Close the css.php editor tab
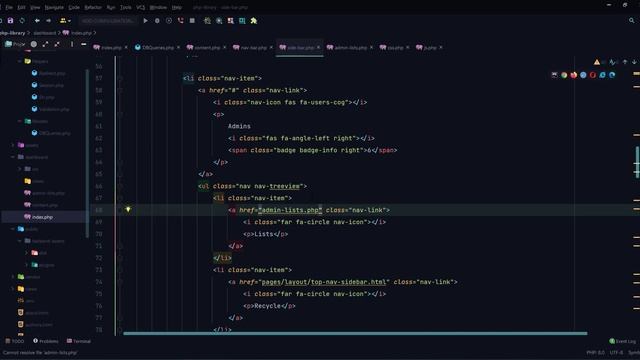 (408, 48)
